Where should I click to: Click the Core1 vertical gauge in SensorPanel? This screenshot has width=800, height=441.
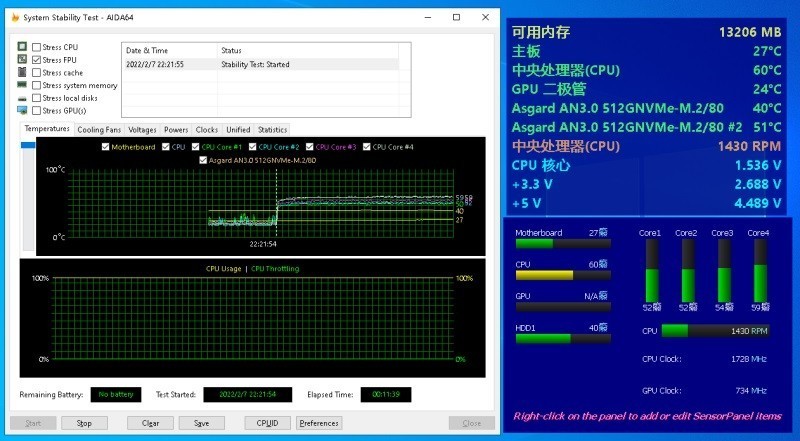pos(652,271)
